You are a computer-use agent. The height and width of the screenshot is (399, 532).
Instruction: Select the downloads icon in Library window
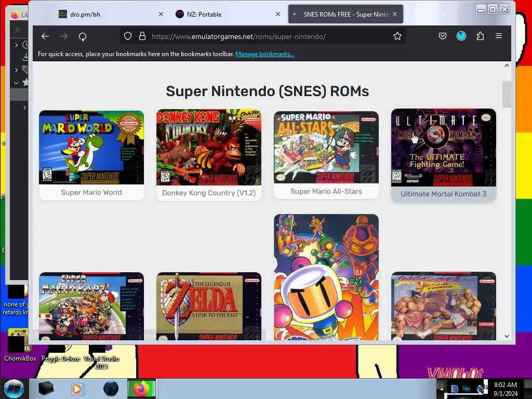pyautogui.click(x=25, y=57)
